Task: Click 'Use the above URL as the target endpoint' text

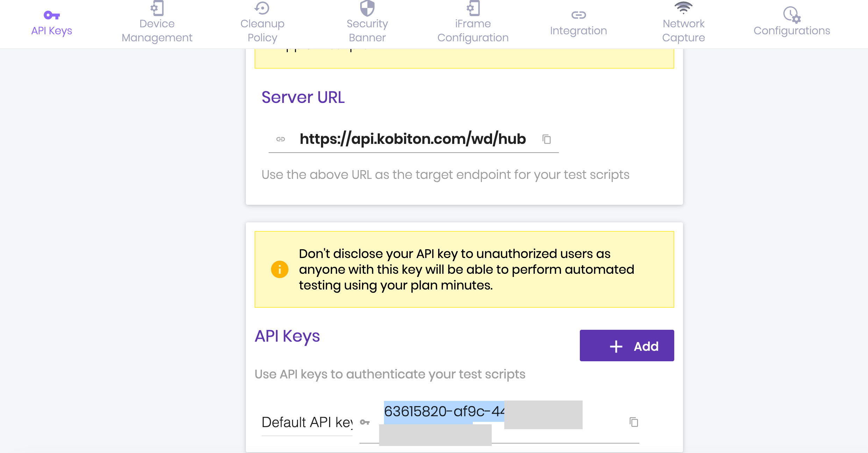Action: click(x=446, y=174)
